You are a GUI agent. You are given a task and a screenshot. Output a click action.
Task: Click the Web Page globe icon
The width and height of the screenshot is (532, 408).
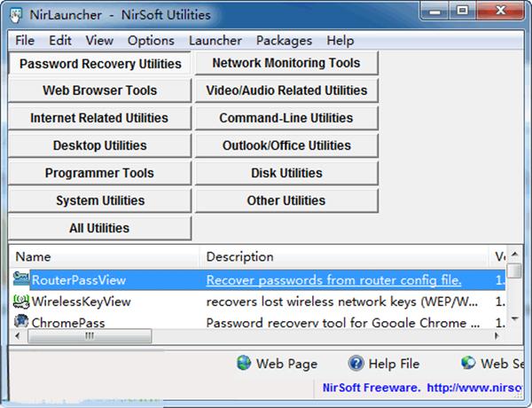pos(244,363)
